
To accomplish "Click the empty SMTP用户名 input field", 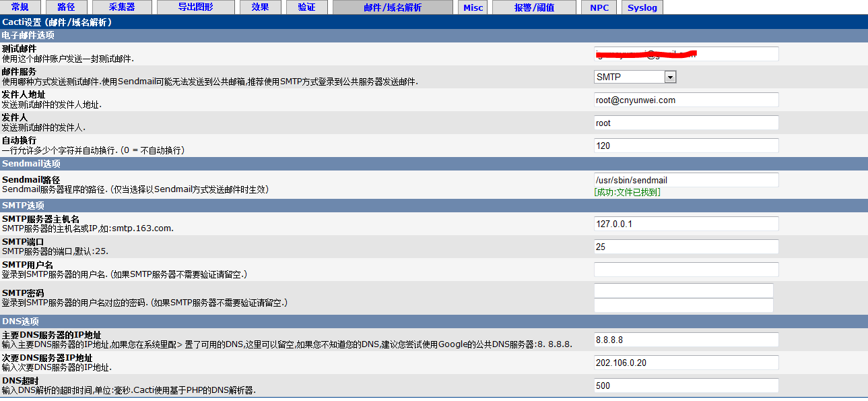I will (686, 270).
